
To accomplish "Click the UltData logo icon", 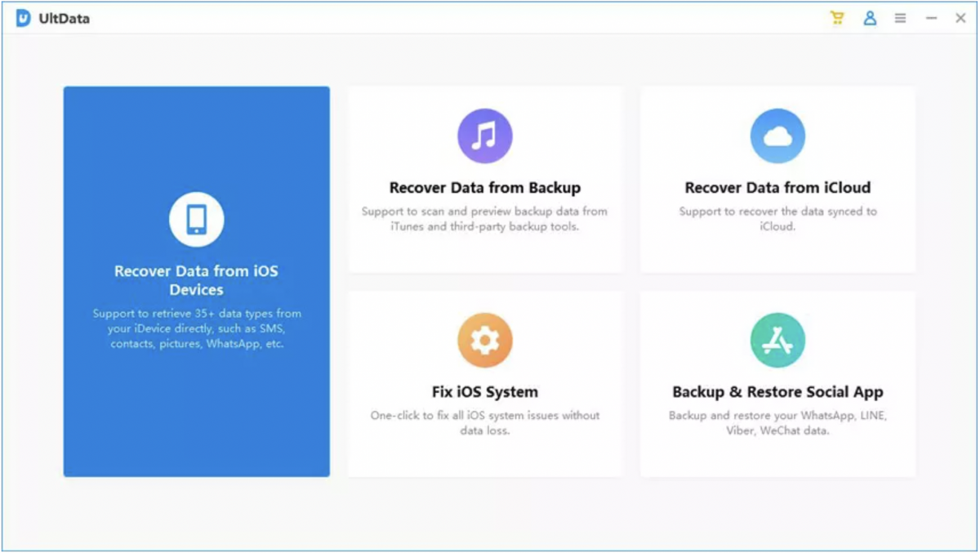I will (23, 18).
